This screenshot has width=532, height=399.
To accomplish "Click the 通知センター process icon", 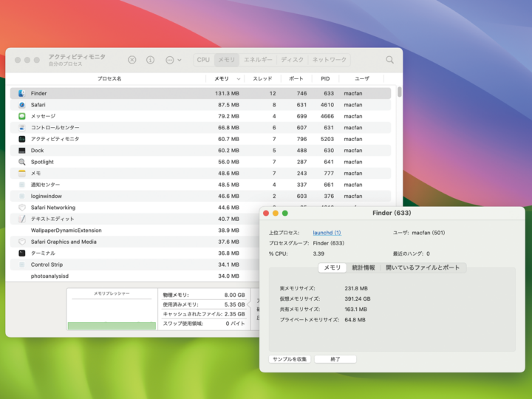I will (22, 185).
